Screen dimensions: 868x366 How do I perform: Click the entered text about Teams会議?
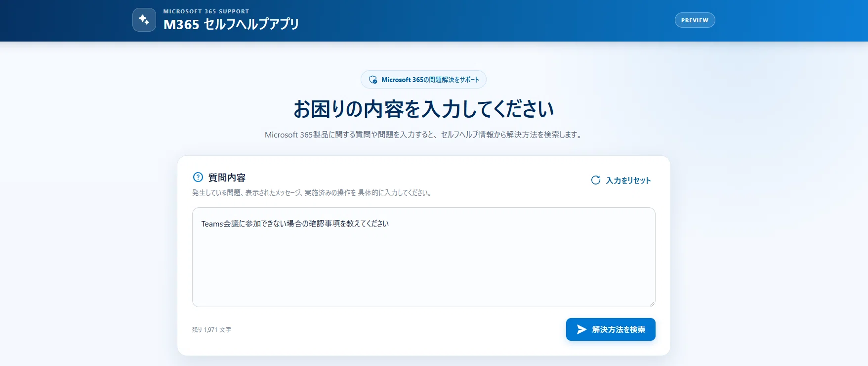click(295, 224)
